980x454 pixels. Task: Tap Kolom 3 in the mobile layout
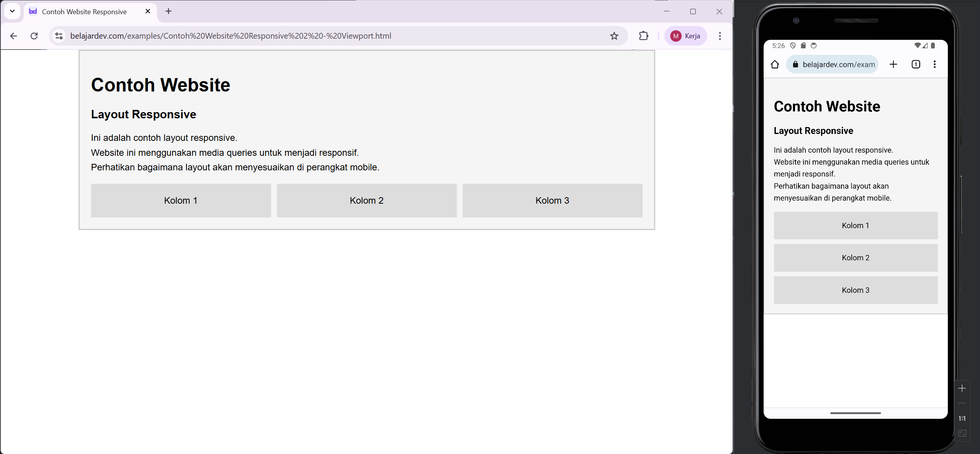855,290
